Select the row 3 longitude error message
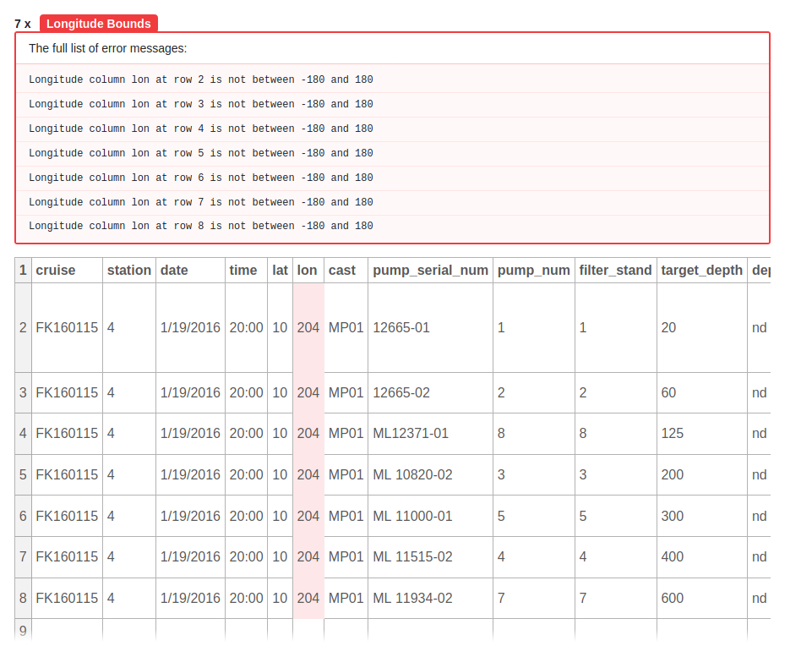 tap(392, 104)
